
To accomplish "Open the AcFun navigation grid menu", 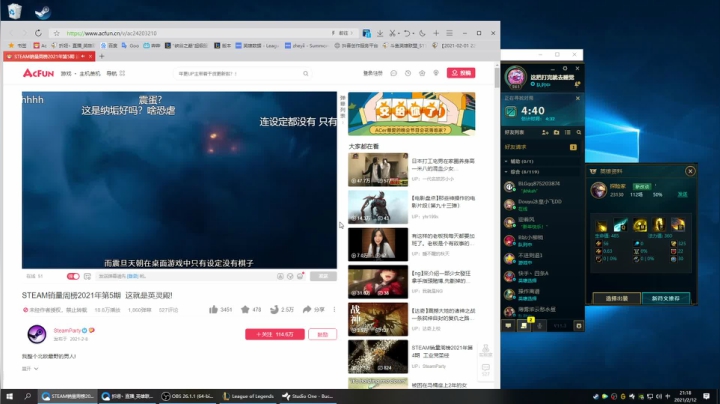I will tap(122, 73).
